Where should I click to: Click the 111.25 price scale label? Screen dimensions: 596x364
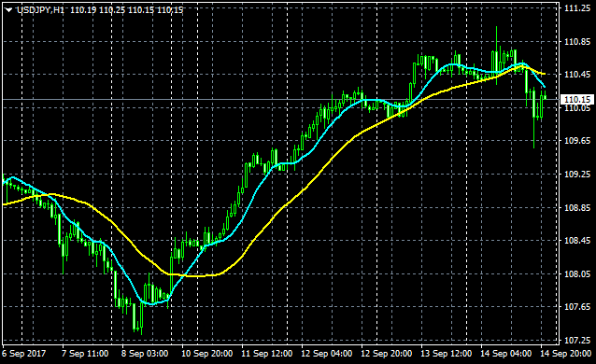pyautogui.click(x=577, y=8)
